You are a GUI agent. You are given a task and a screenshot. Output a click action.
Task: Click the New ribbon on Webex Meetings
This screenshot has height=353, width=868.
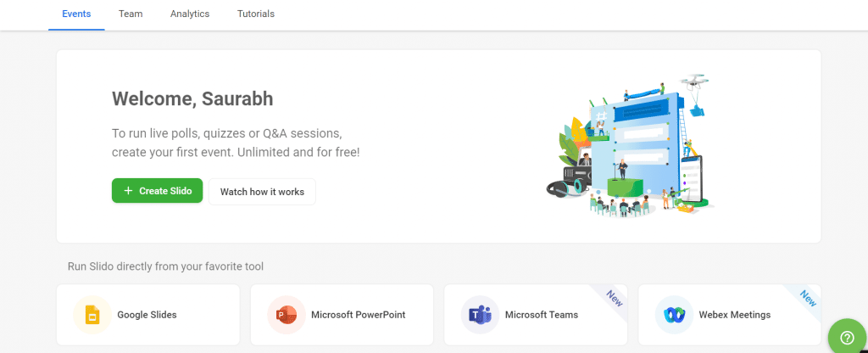tap(807, 297)
